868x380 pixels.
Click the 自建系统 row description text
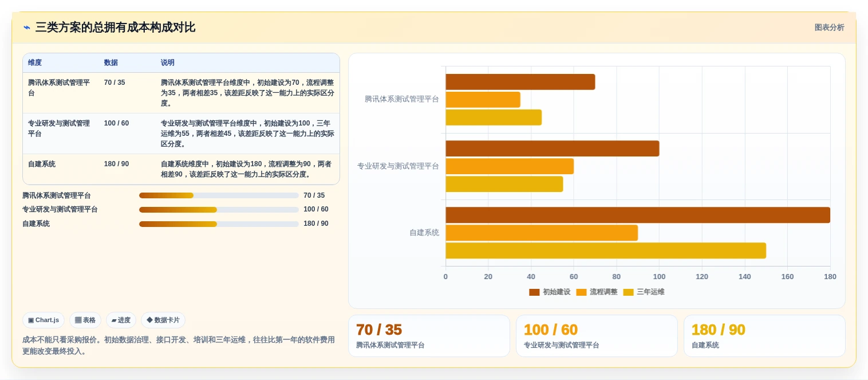click(246, 169)
